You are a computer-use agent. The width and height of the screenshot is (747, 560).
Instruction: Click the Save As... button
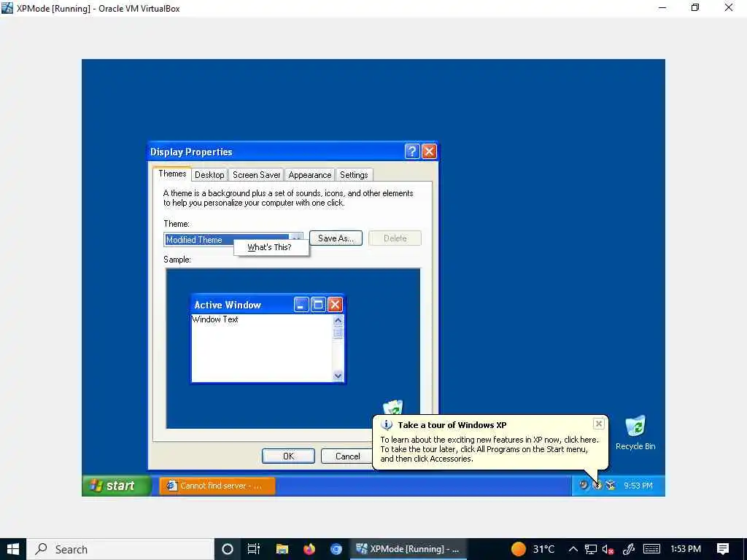pyautogui.click(x=336, y=238)
